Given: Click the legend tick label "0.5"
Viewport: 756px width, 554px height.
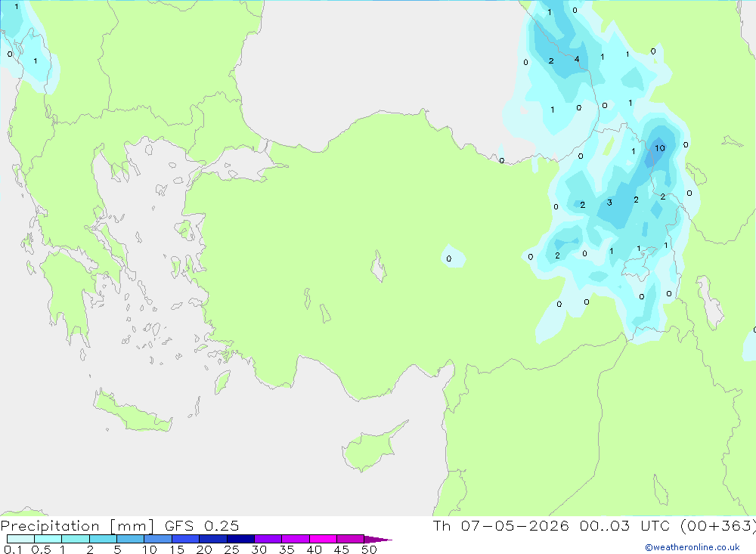Looking at the screenshot, I should [41, 549].
